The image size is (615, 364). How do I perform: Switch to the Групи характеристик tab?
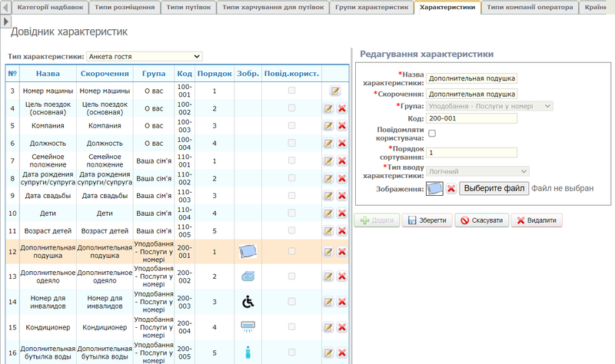pyautogui.click(x=373, y=7)
